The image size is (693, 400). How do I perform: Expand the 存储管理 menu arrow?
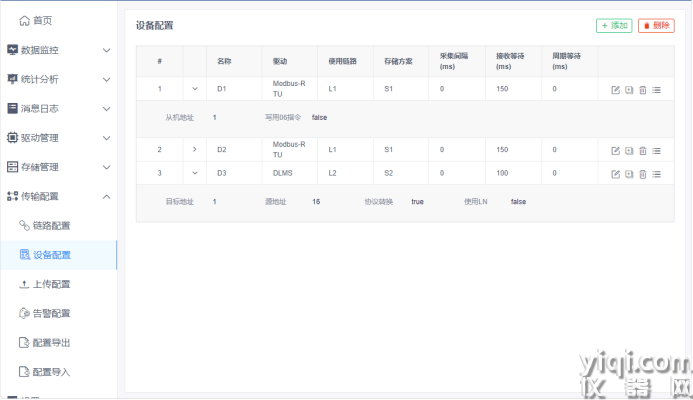(107, 167)
